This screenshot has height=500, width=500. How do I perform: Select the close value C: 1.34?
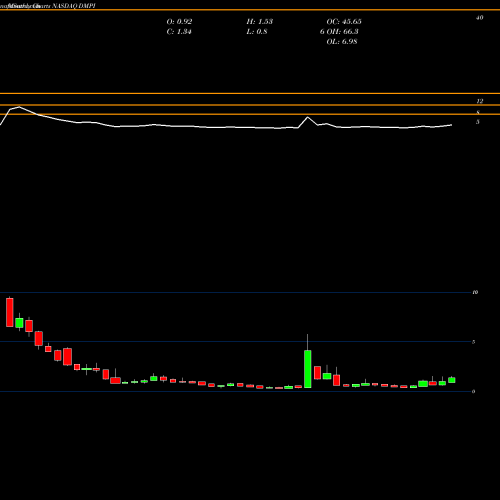[x=179, y=32]
